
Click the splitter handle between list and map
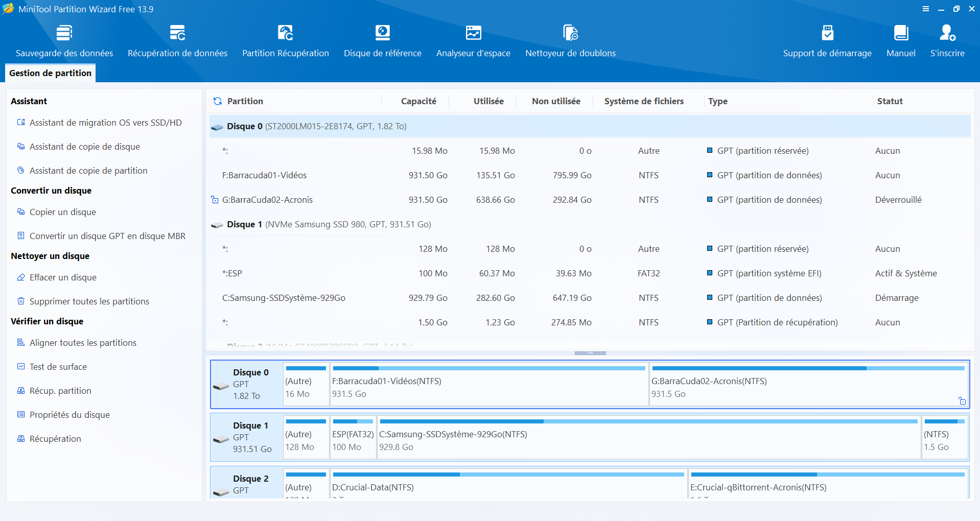pos(590,353)
